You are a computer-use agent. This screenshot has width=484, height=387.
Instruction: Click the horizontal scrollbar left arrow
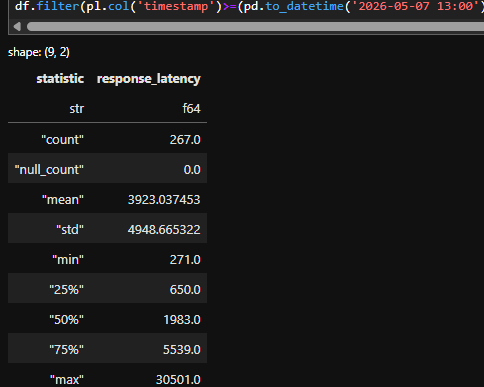pos(17,26)
